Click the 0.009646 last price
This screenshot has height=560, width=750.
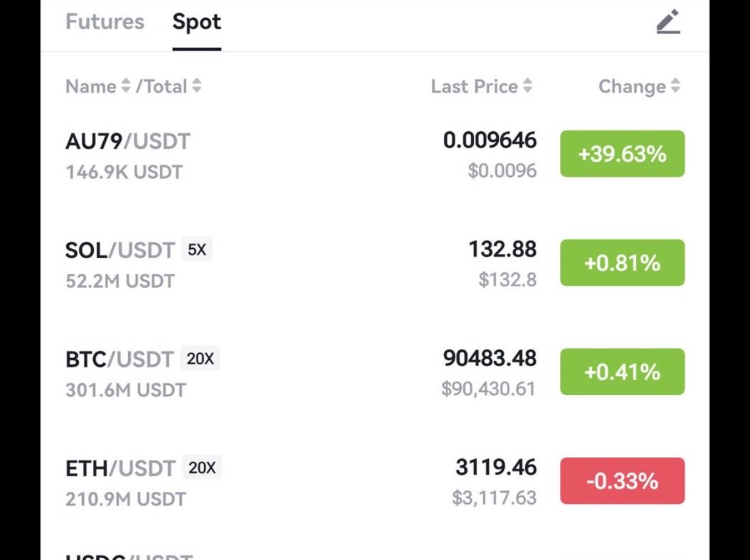[x=490, y=140]
